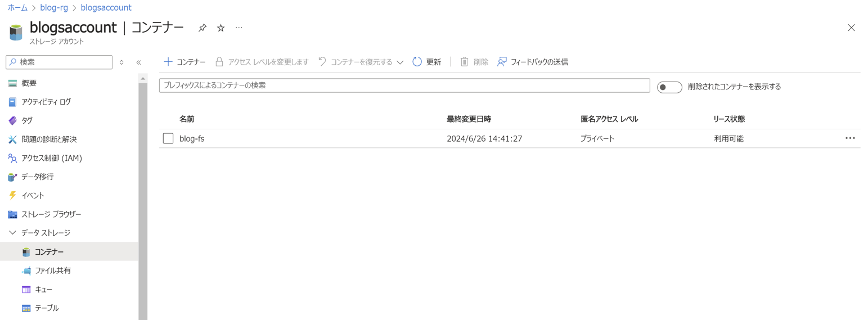Click the dropdown chevron next to コンテナーを復元する
This screenshot has width=868, height=320.
pos(400,62)
